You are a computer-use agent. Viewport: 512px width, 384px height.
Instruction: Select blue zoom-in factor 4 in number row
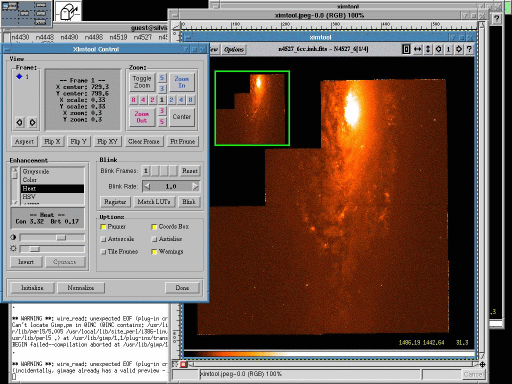[x=181, y=100]
